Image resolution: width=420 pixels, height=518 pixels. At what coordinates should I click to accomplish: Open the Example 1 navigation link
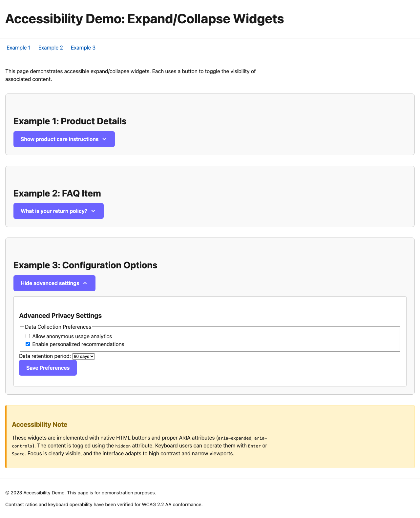pos(19,48)
